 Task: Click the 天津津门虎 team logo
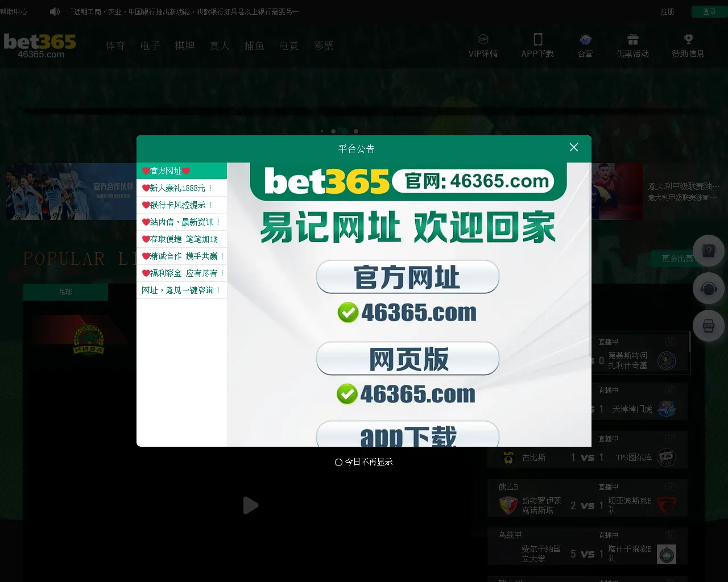coord(667,409)
